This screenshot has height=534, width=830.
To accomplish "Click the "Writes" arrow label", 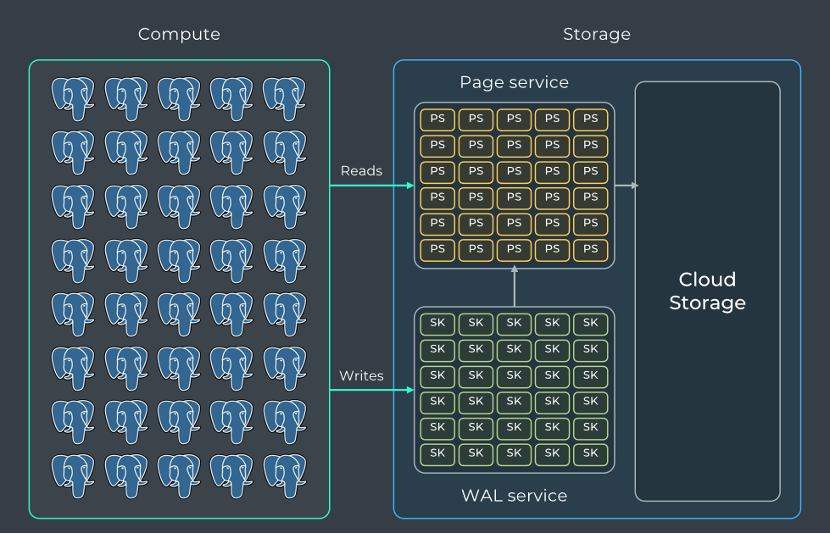I will [x=362, y=376].
